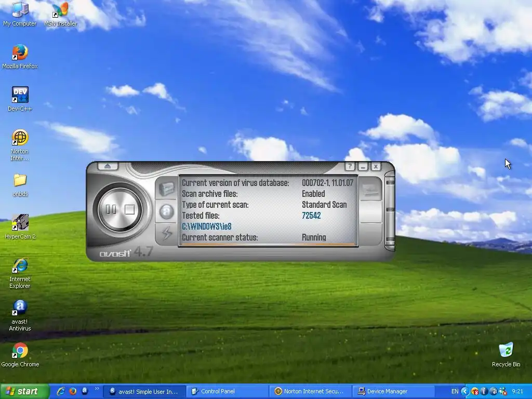Click the orange scan progress bar
The height and width of the screenshot is (399, 532).
[269, 244]
